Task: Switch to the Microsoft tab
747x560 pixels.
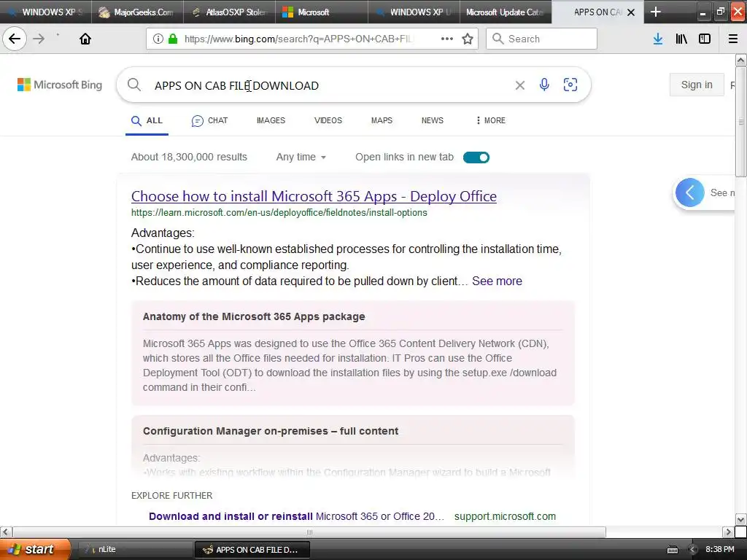Action: pyautogui.click(x=322, y=12)
